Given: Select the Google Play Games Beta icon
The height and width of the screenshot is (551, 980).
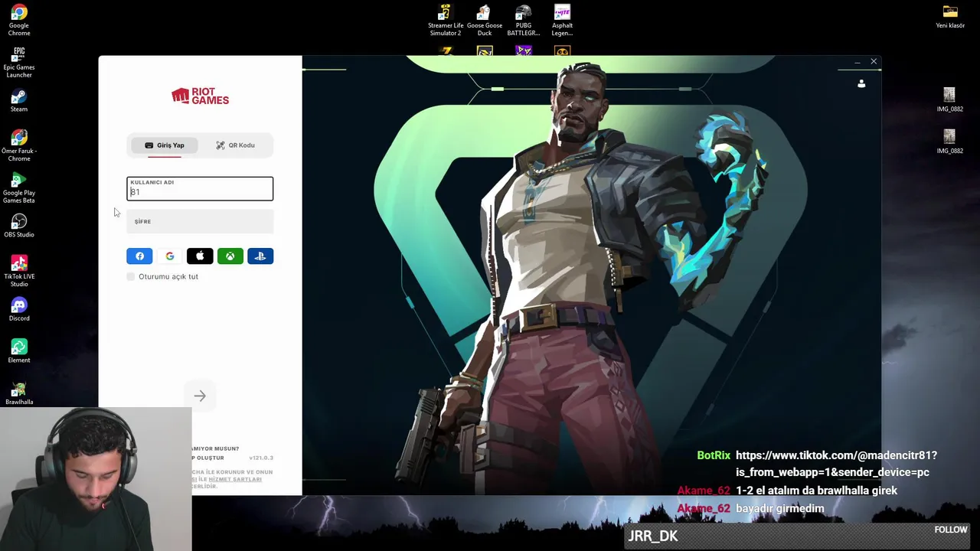Looking at the screenshot, I should point(19,187).
